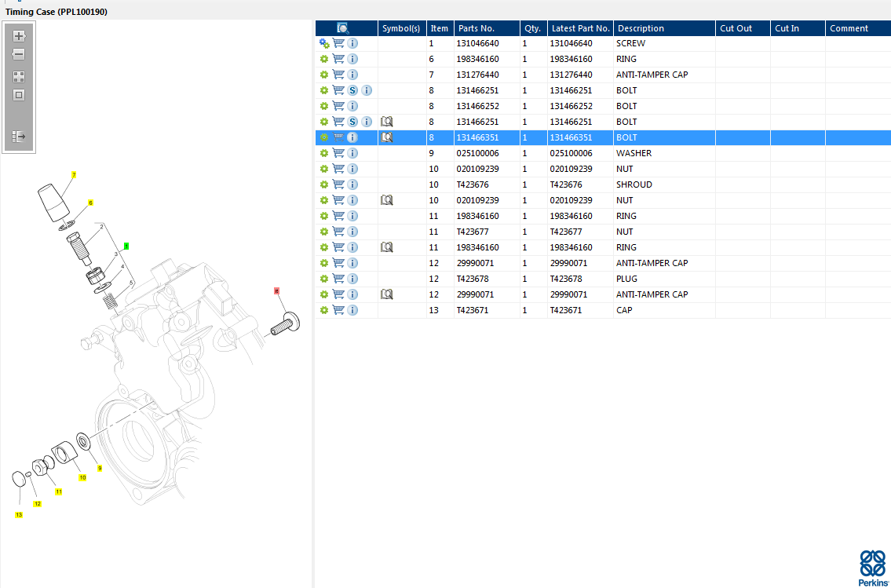This screenshot has width=891, height=588.
Task: Select callout 7 on the diagram
Action: [73, 175]
